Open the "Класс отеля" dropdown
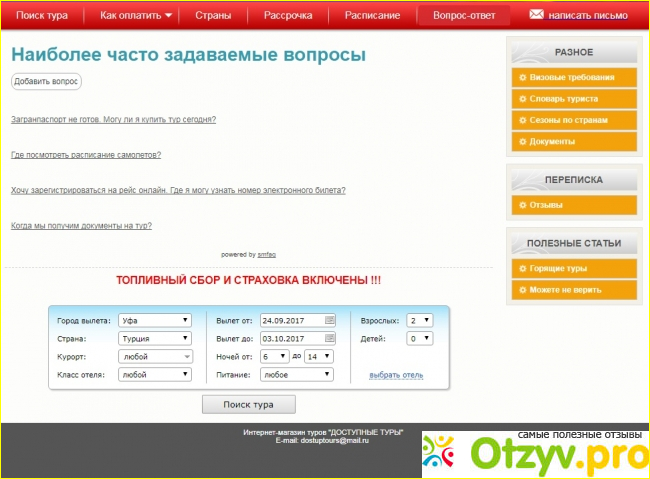The width and height of the screenshot is (650, 479). tap(154, 375)
